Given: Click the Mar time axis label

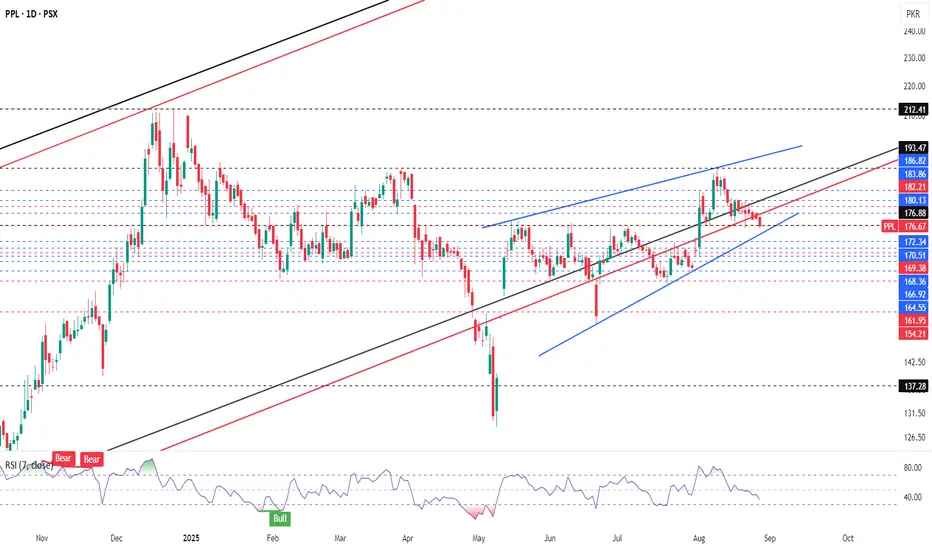Looking at the screenshot, I should tap(339, 538).
